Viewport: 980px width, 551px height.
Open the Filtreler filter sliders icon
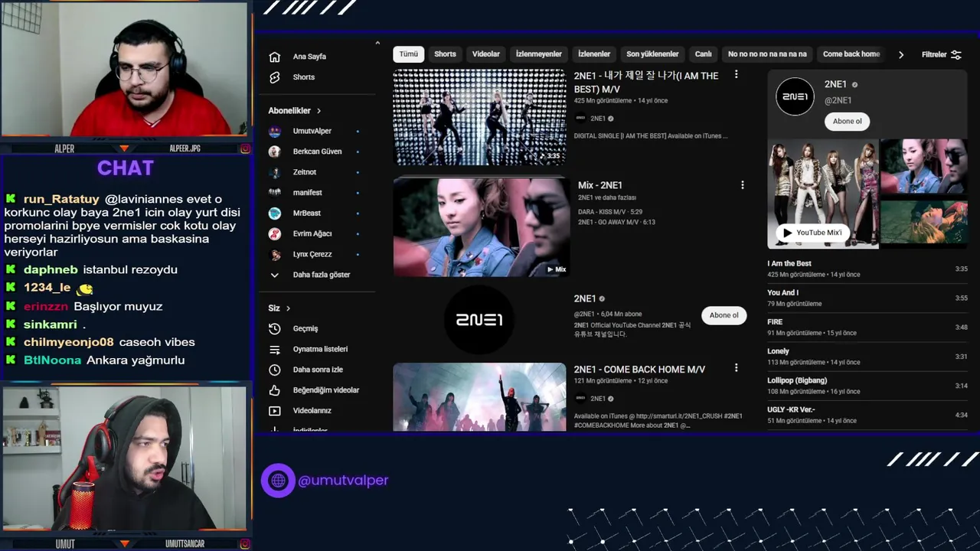click(956, 54)
